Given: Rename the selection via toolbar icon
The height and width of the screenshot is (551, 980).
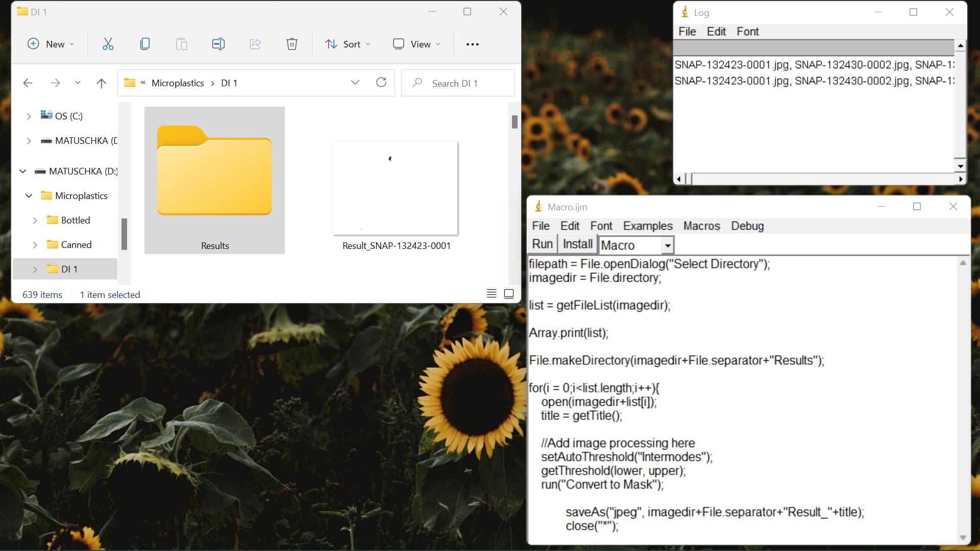Looking at the screenshot, I should point(218,44).
